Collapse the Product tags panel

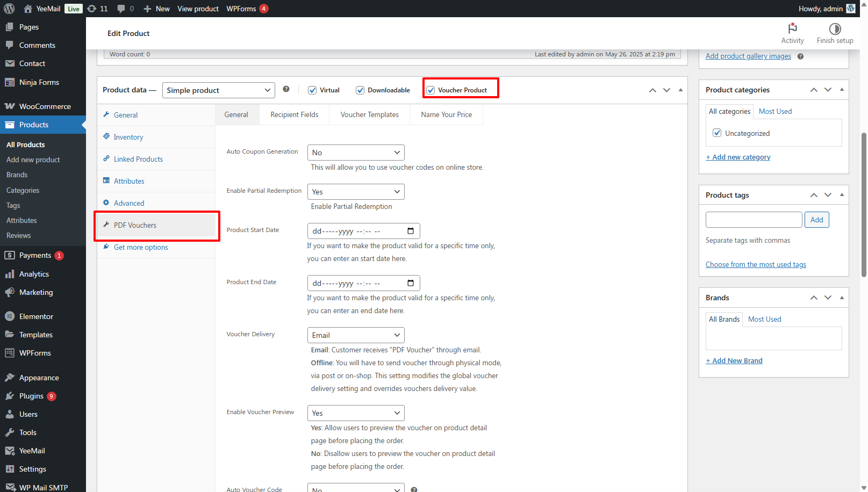[842, 195]
